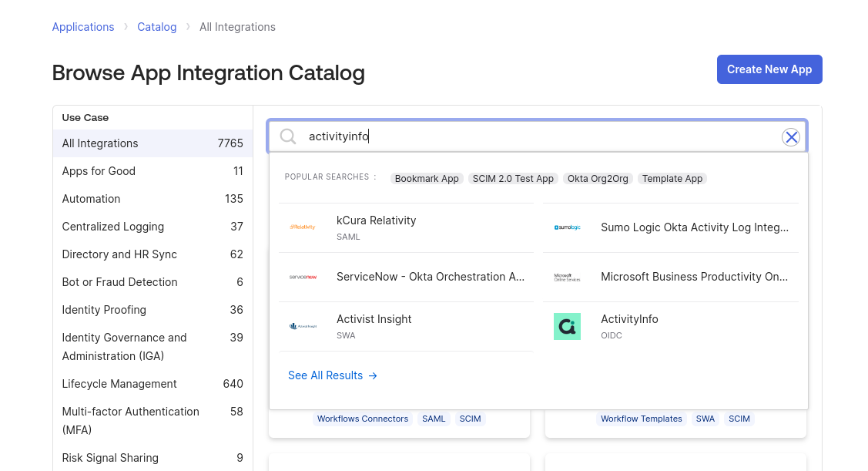The image size is (868, 471).
Task: Go to the Applications breadcrumb
Action: 83,27
